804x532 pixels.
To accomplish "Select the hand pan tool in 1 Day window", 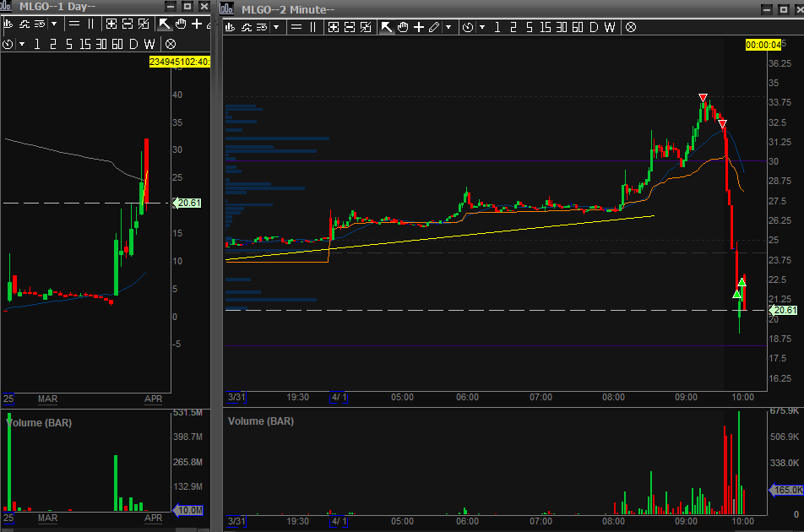I will 181,24.
